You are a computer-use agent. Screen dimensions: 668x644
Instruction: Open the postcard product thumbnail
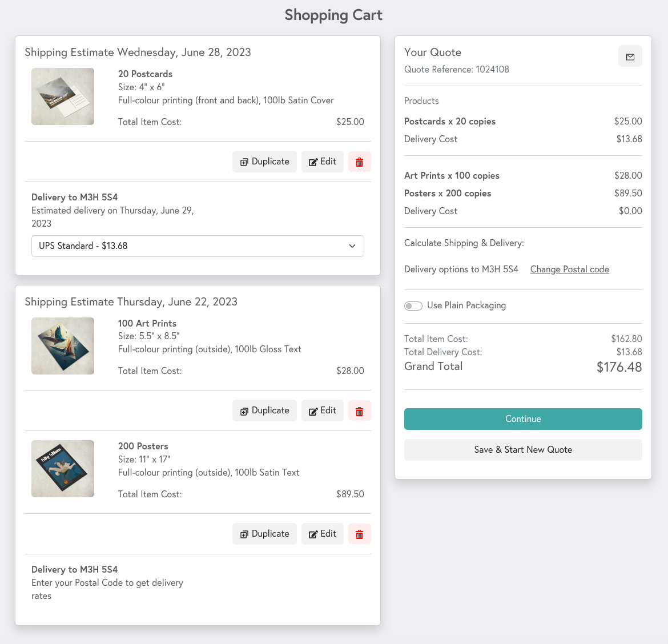tap(62, 96)
